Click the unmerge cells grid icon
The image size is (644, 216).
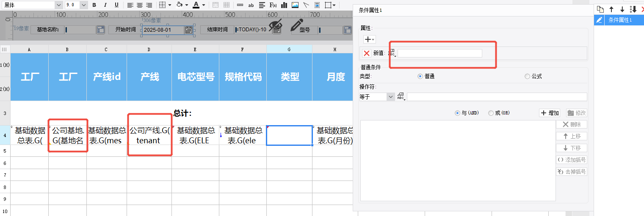227,5
